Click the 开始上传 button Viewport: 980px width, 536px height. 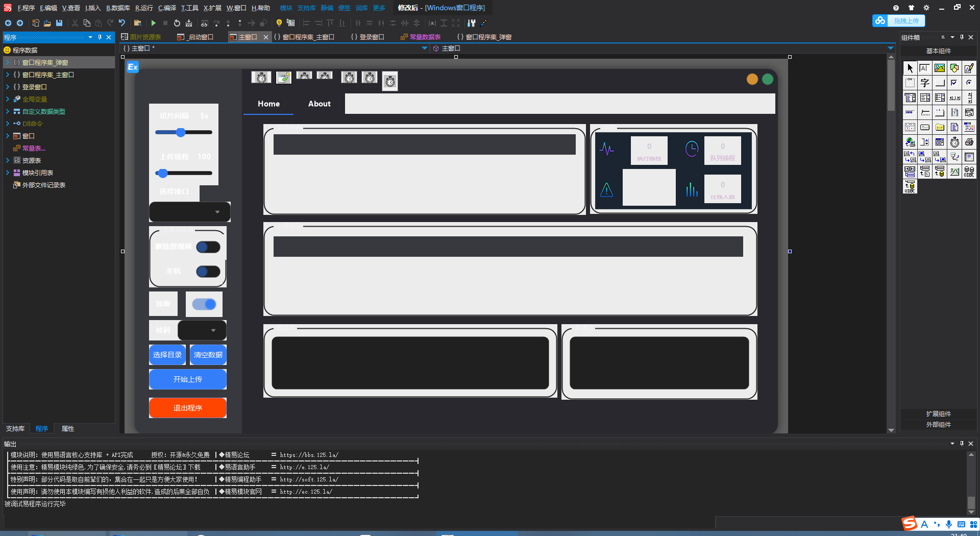tap(188, 379)
